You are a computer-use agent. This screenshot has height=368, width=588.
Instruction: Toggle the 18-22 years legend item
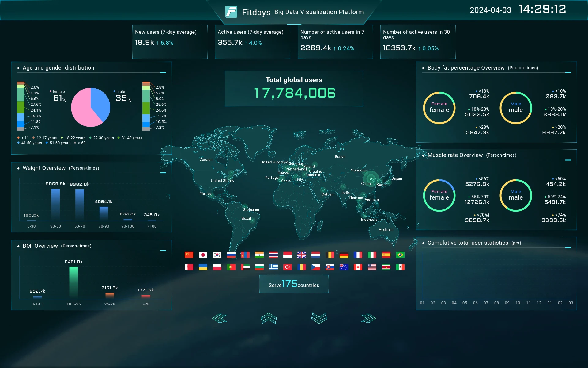(x=73, y=138)
